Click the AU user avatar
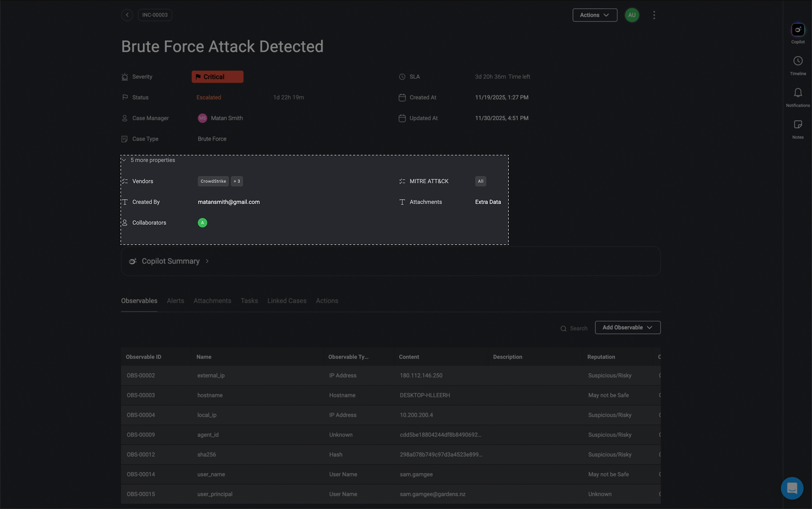The image size is (812, 509). pos(632,15)
